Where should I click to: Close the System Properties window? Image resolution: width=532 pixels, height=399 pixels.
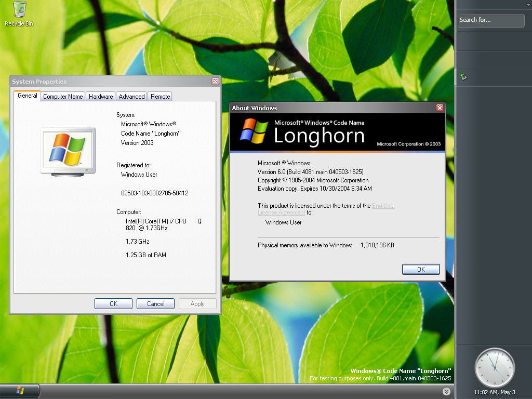coord(215,81)
